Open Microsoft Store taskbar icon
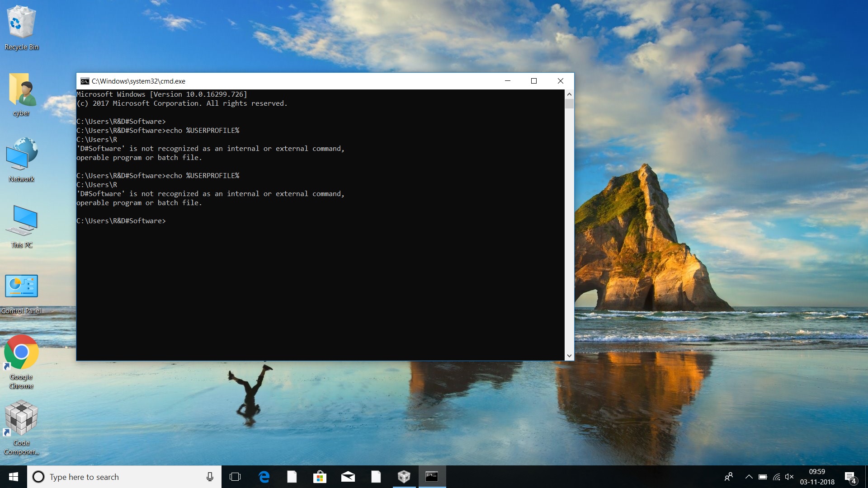Screen dimensions: 868x488 pyautogui.click(x=320, y=477)
